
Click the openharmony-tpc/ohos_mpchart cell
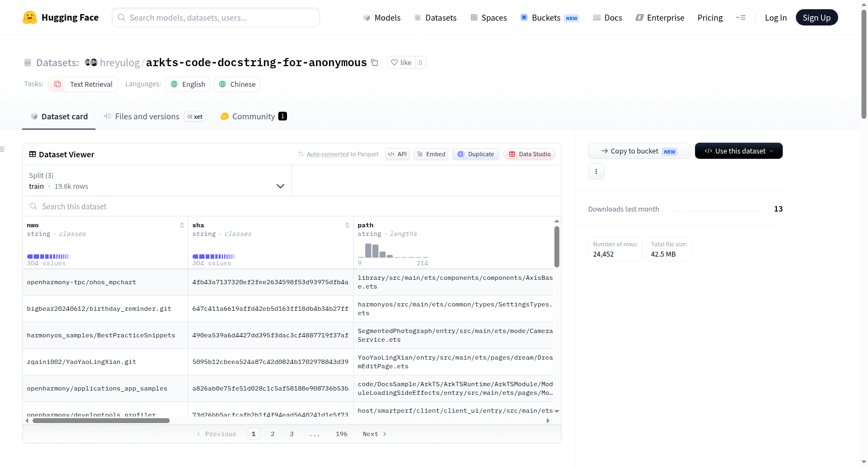click(105, 282)
